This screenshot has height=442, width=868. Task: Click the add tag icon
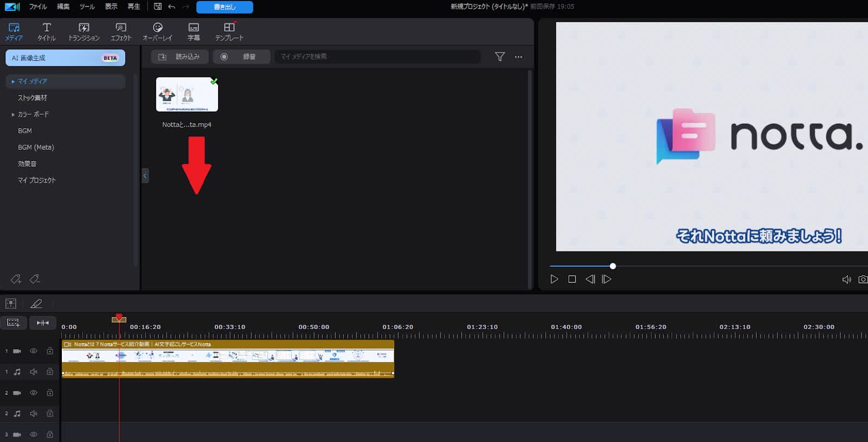click(16, 279)
